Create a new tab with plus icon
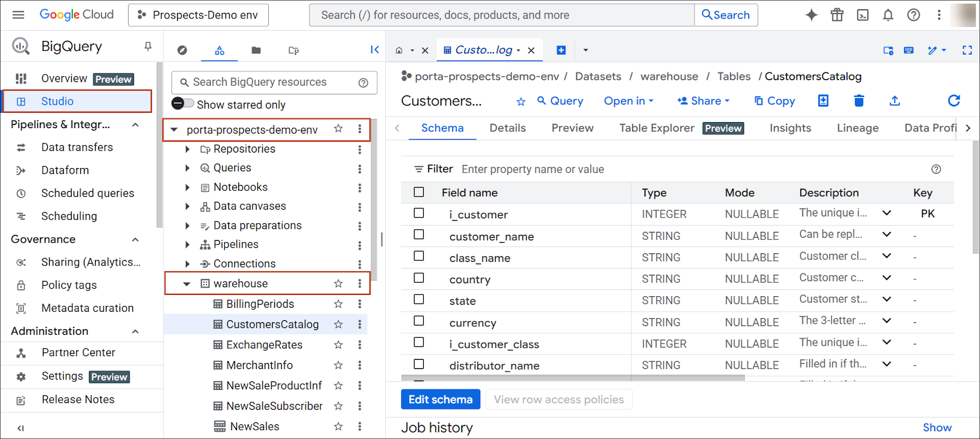 pyautogui.click(x=561, y=50)
